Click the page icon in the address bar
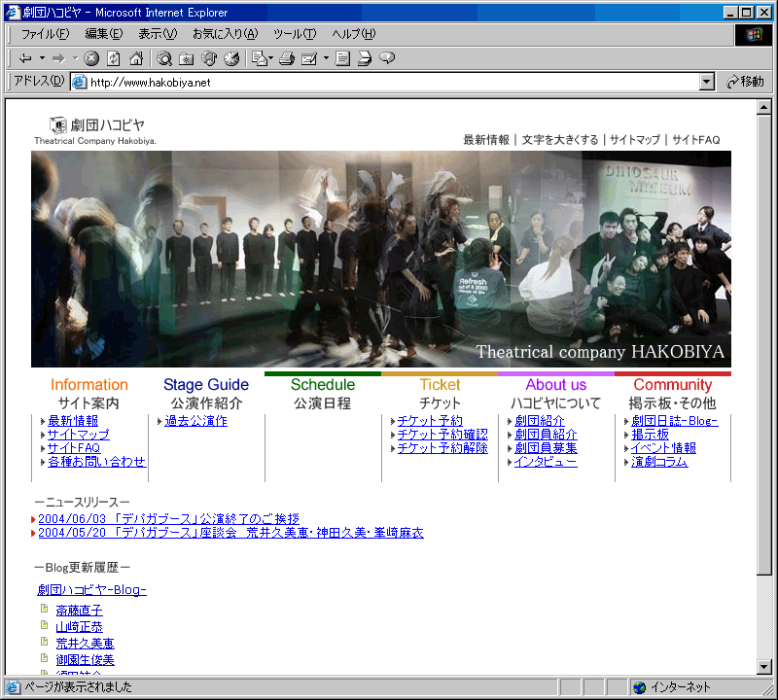 tap(80, 82)
